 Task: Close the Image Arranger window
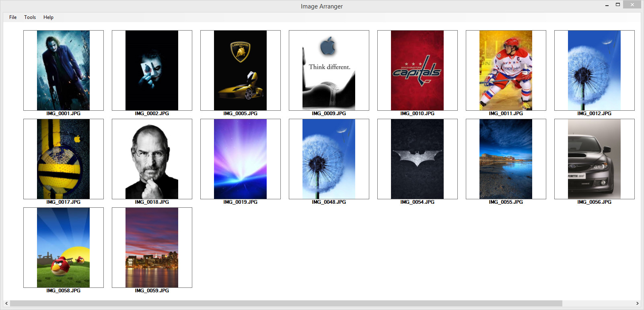tap(632, 5)
